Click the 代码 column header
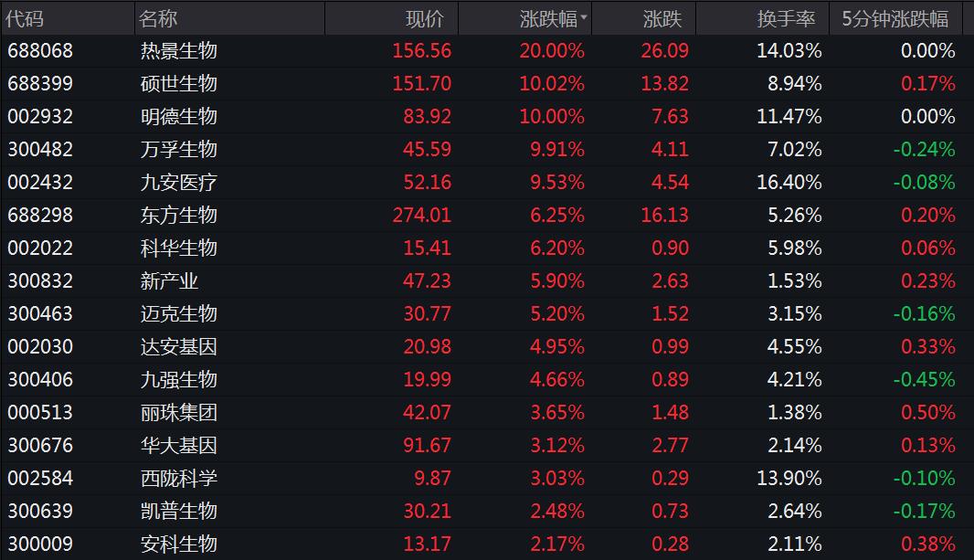 pyautogui.click(x=26, y=18)
